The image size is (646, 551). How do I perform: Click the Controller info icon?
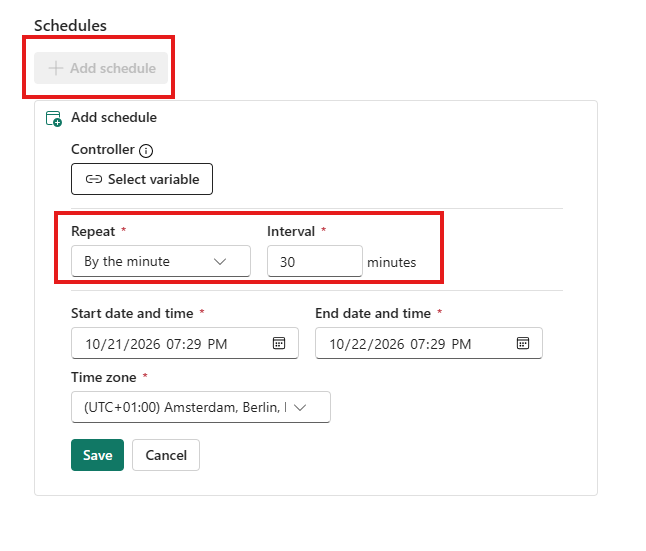(x=146, y=151)
